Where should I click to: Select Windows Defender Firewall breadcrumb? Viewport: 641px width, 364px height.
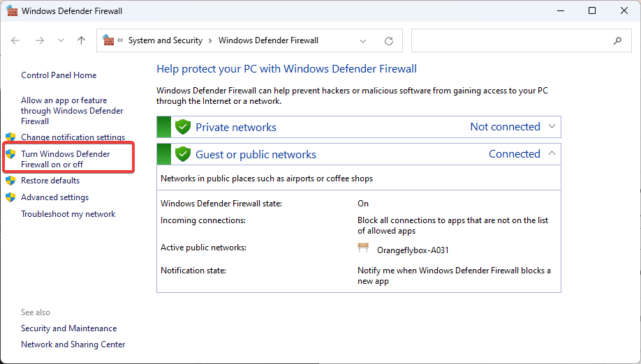pyautogui.click(x=268, y=40)
